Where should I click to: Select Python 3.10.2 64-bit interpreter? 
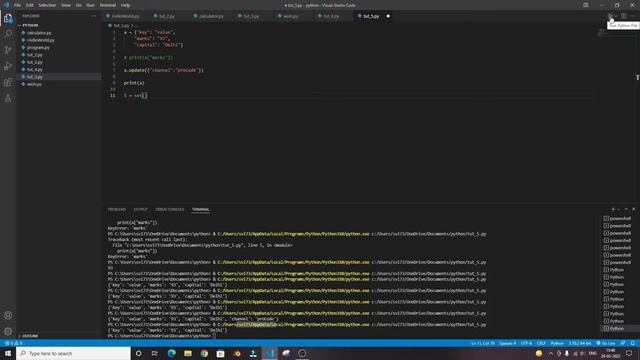[x=580, y=343]
